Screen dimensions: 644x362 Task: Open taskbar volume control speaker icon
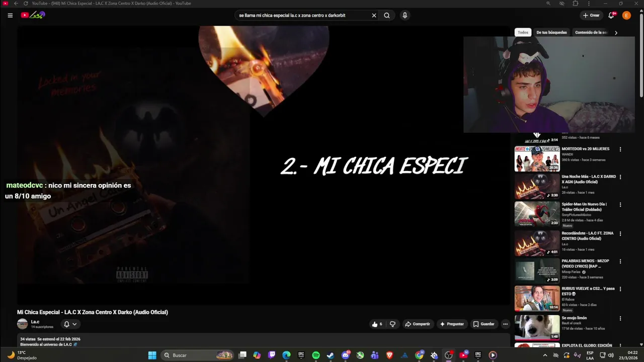click(611, 355)
